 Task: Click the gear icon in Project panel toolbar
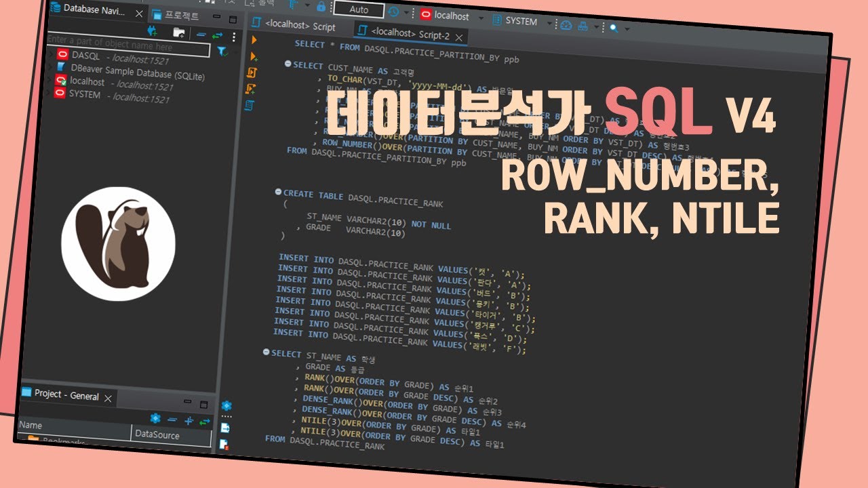click(x=155, y=418)
